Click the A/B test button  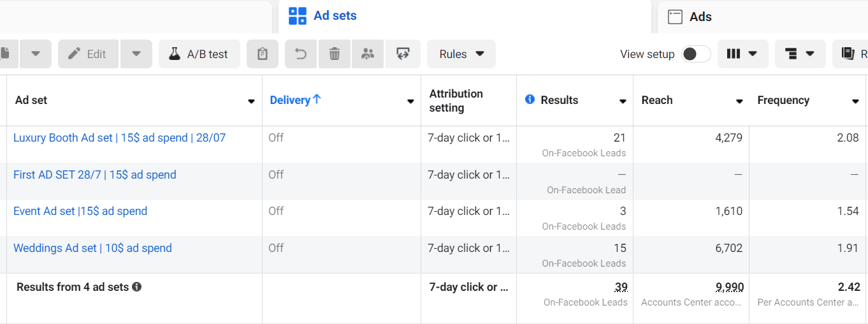click(199, 54)
